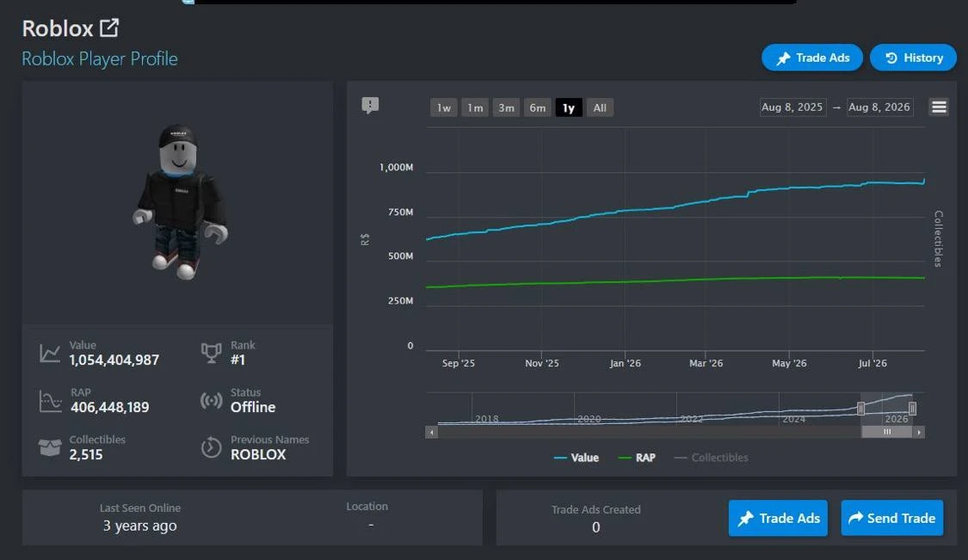Toggle the Value series in legend
The image size is (968, 560).
(x=576, y=458)
